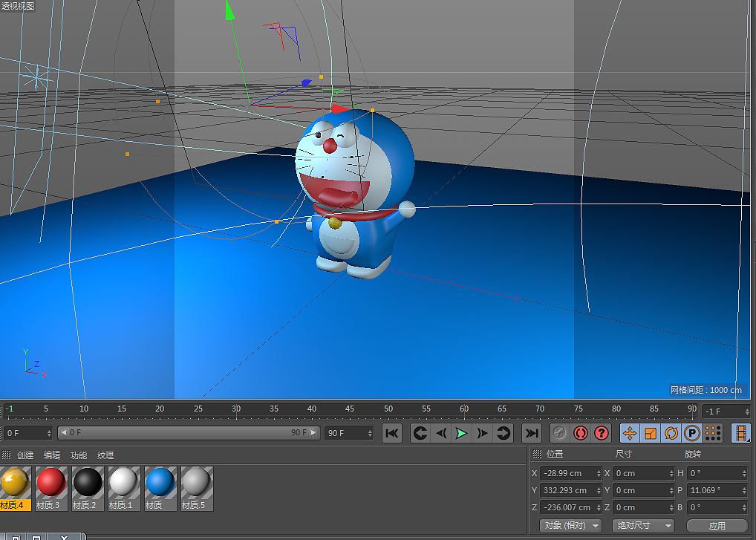The height and width of the screenshot is (540, 756).
Task: Click the red question mark keyframe selection icon
Action: click(602, 433)
